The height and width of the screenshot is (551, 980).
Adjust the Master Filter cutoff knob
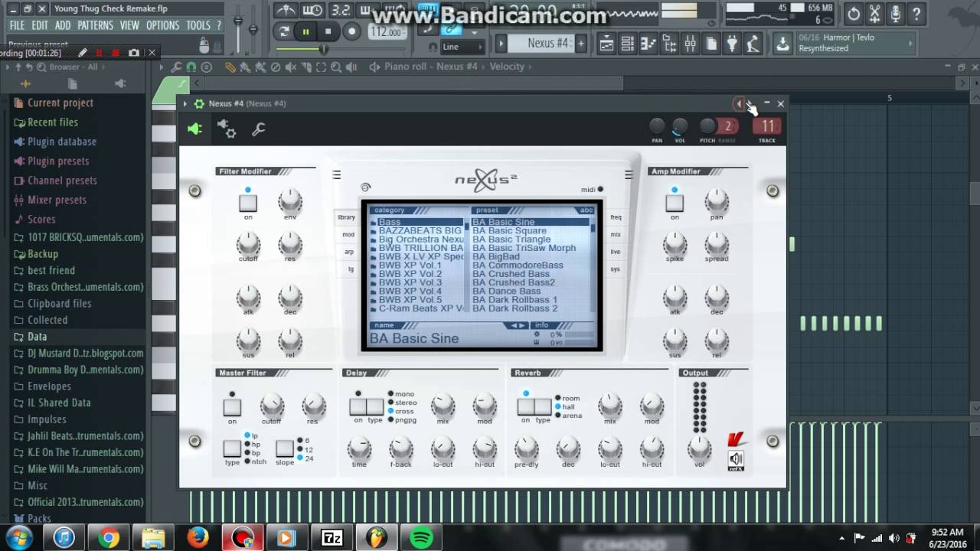pos(271,406)
